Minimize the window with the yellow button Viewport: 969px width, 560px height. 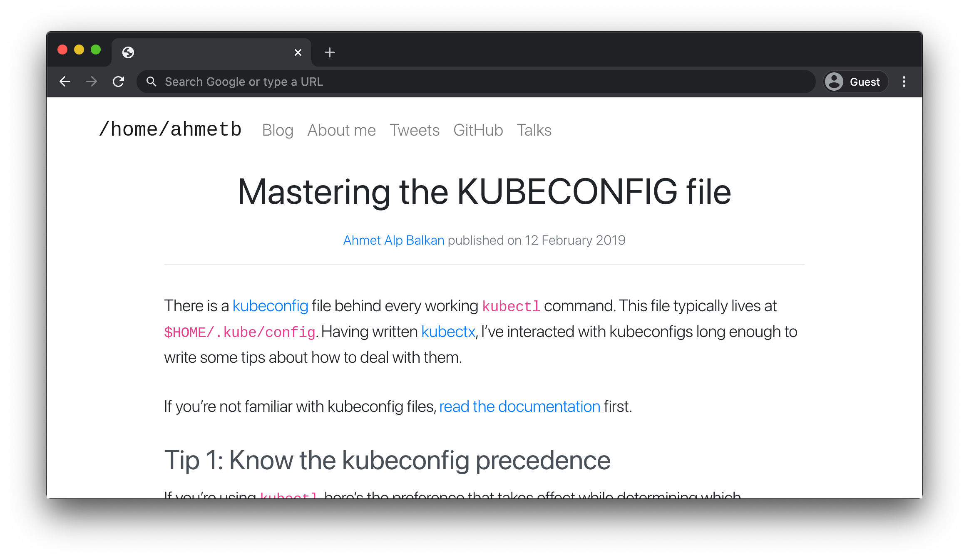pos(79,50)
